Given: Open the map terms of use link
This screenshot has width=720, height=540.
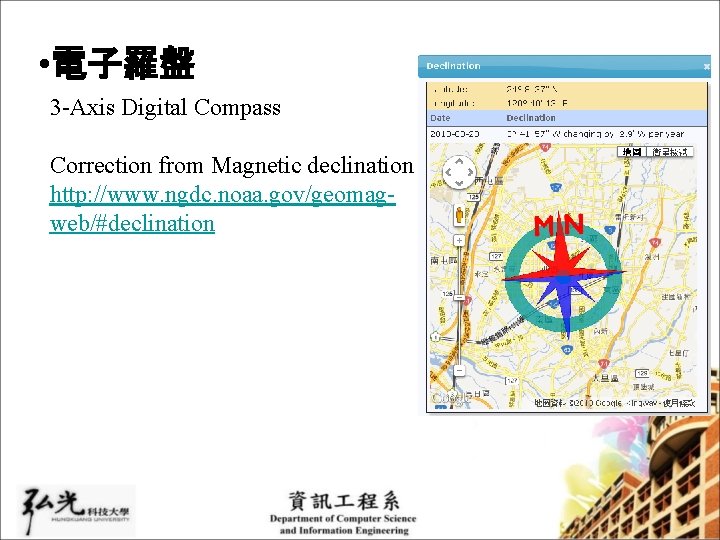Looking at the screenshot, I should [680, 403].
